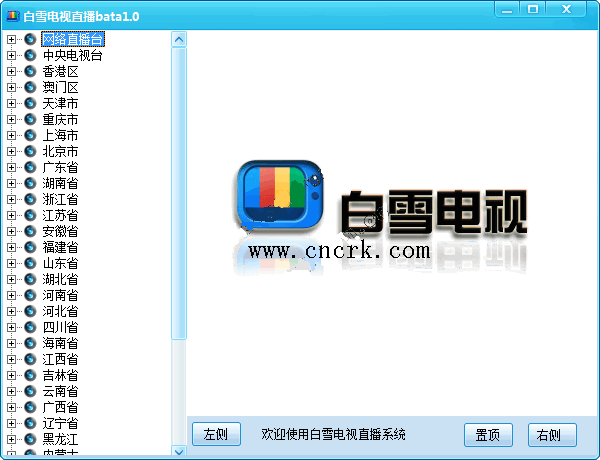This screenshot has width=600, height=460.
Task: Expand the 辽宁省 channel list
Action: [11, 424]
